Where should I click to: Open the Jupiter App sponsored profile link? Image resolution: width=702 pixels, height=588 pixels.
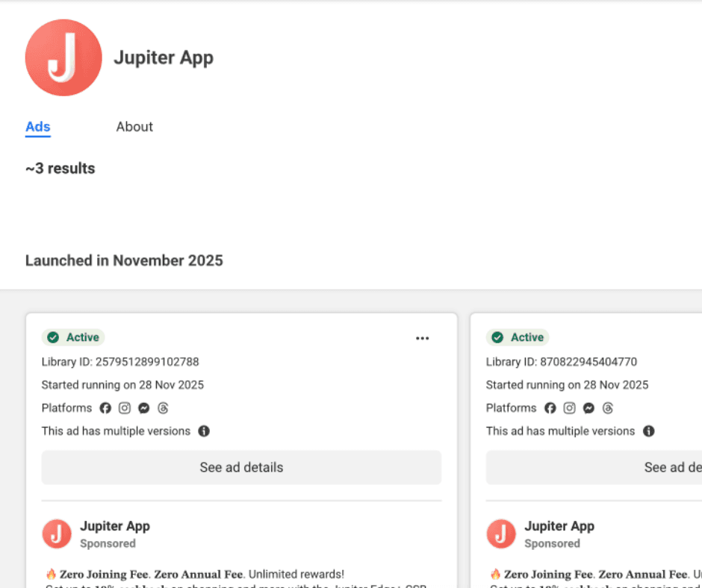point(115,526)
